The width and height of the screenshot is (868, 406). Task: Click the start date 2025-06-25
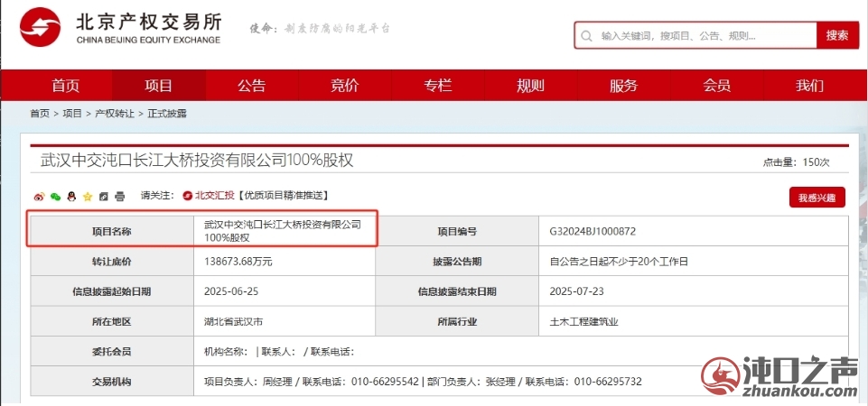pos(230,291)
